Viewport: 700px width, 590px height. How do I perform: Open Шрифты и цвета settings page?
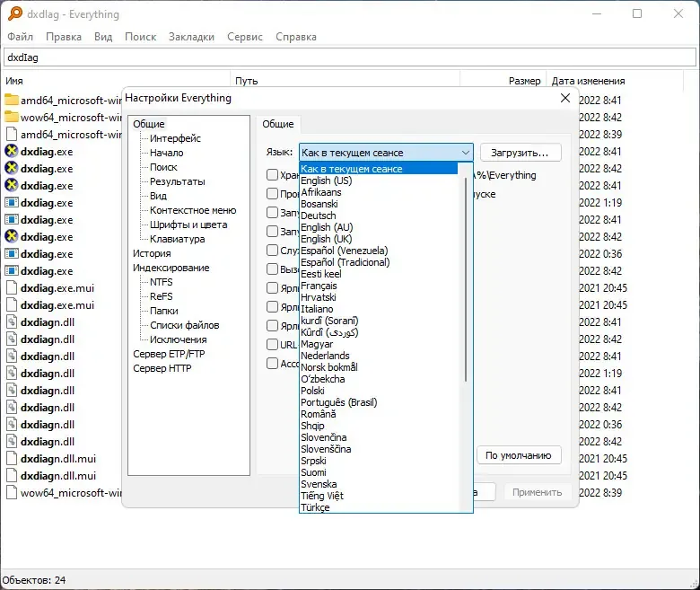click(x=188, y=225)
